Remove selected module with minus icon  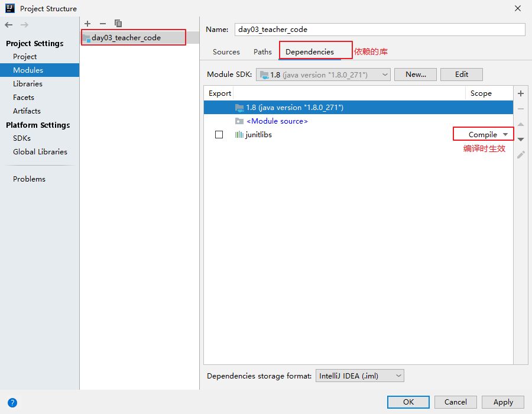(x=102, y=24)
